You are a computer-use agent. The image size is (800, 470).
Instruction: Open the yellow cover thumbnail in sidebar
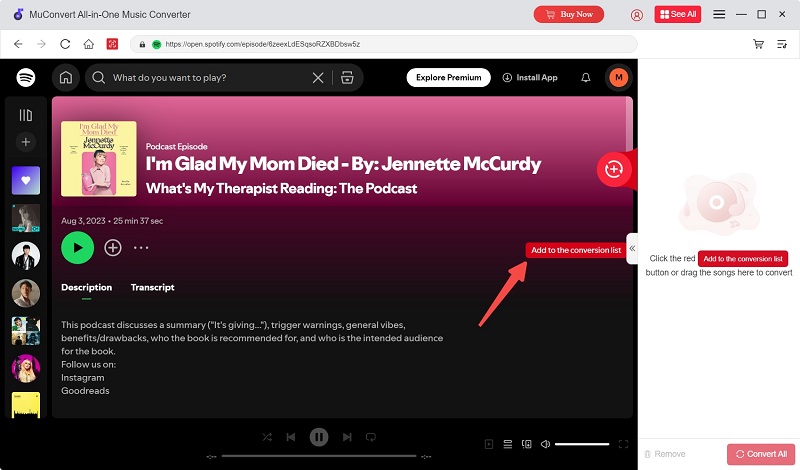26,405
